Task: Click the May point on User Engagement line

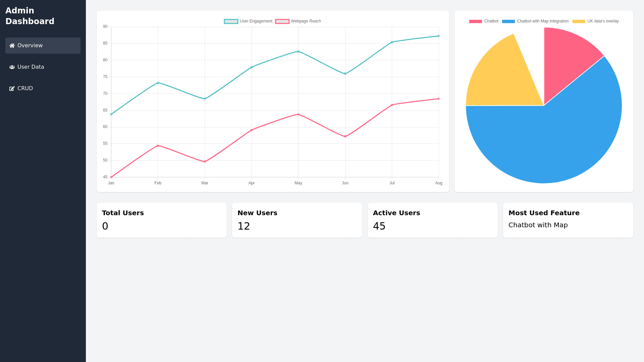Action: point(298,52)
